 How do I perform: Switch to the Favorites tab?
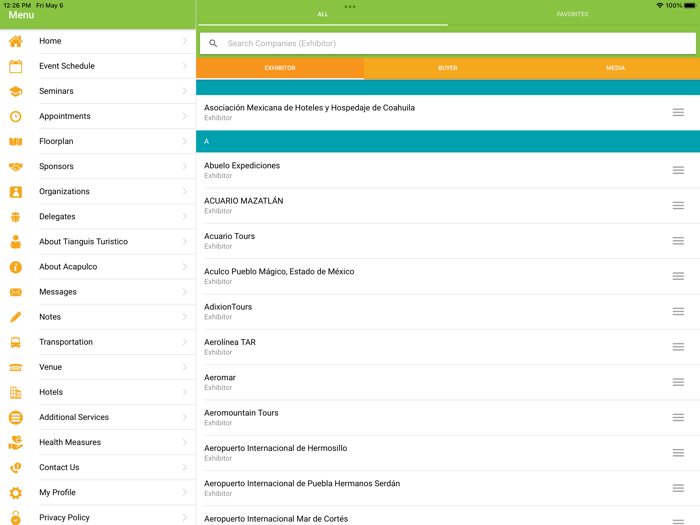click(572, 14)
